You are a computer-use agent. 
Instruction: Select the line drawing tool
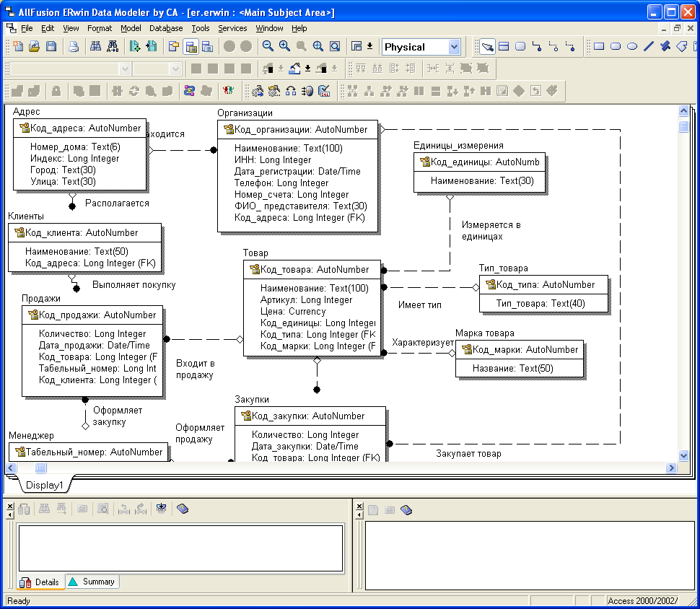[x=649, y=46]
